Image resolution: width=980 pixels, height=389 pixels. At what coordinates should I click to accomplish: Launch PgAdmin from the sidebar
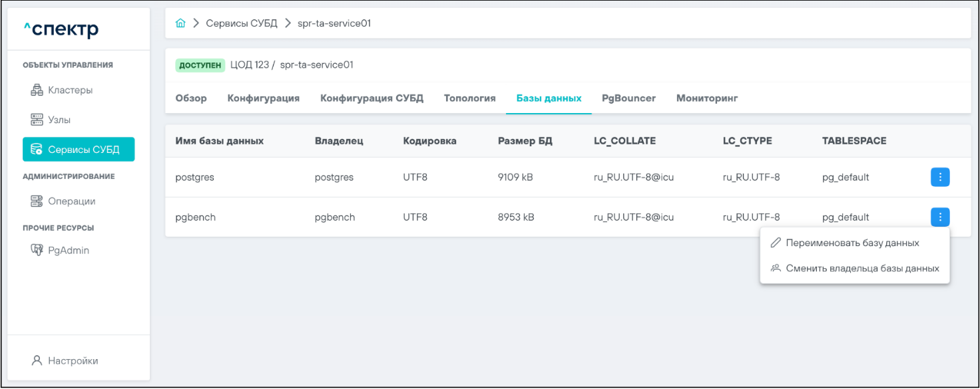click(x=68, y=251)
